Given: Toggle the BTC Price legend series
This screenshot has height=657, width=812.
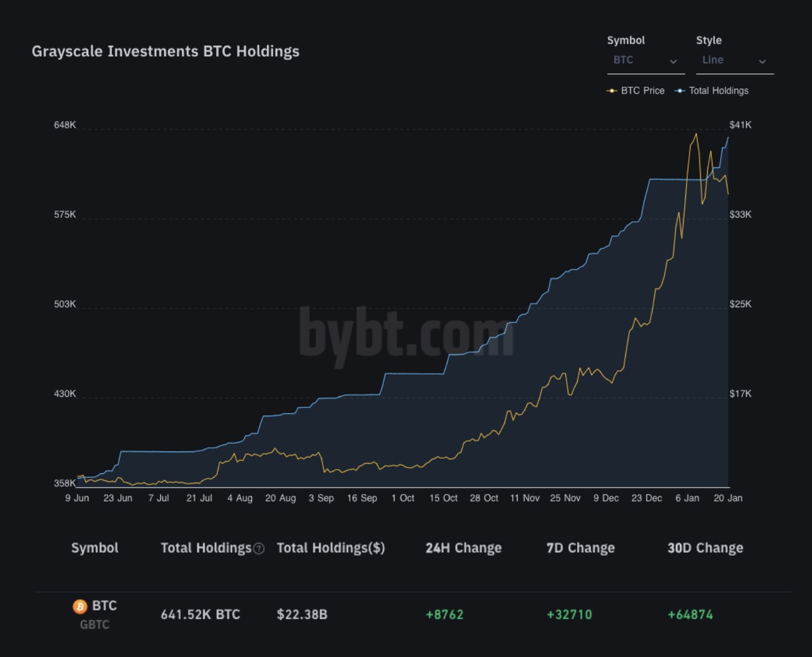Looking at the screenshot, I should 636,91.
